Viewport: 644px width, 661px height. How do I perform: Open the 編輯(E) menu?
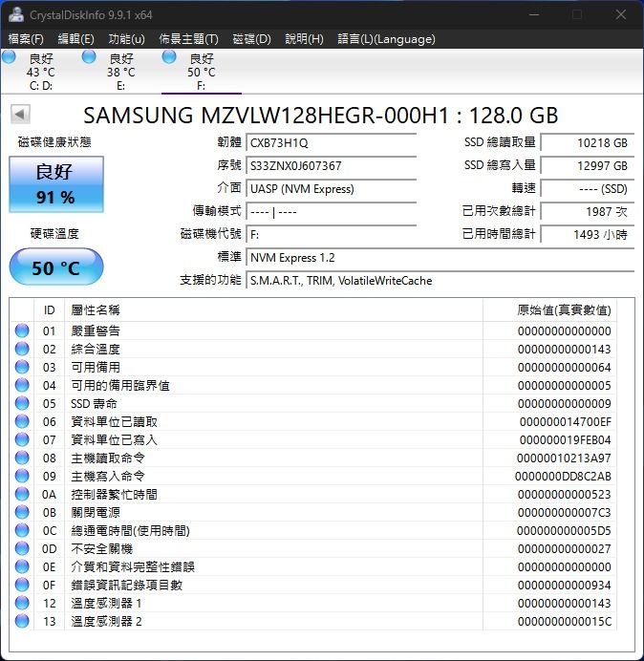click(x=75, y=39)
